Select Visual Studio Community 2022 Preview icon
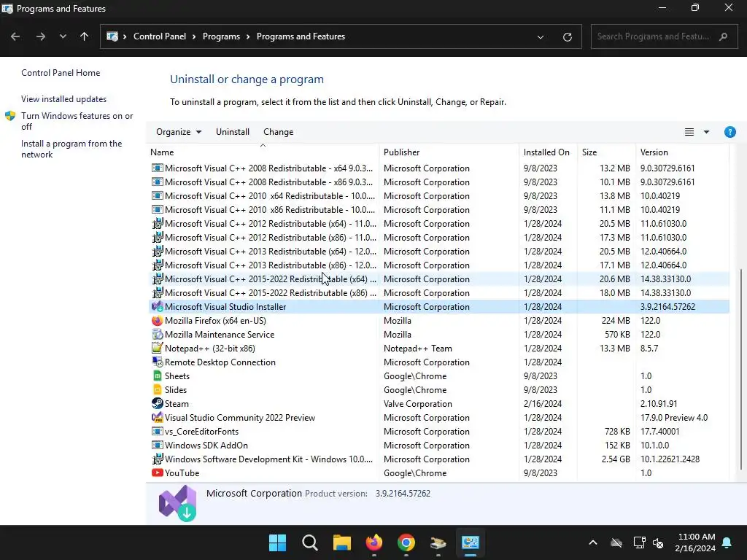Viewport: 747px width, 560px height. 157,417
